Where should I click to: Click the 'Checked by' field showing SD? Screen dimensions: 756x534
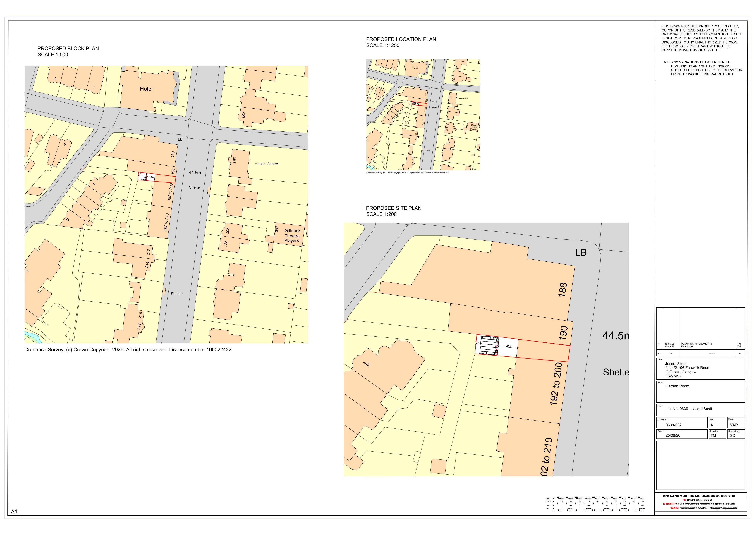click(x=737, y=434)
